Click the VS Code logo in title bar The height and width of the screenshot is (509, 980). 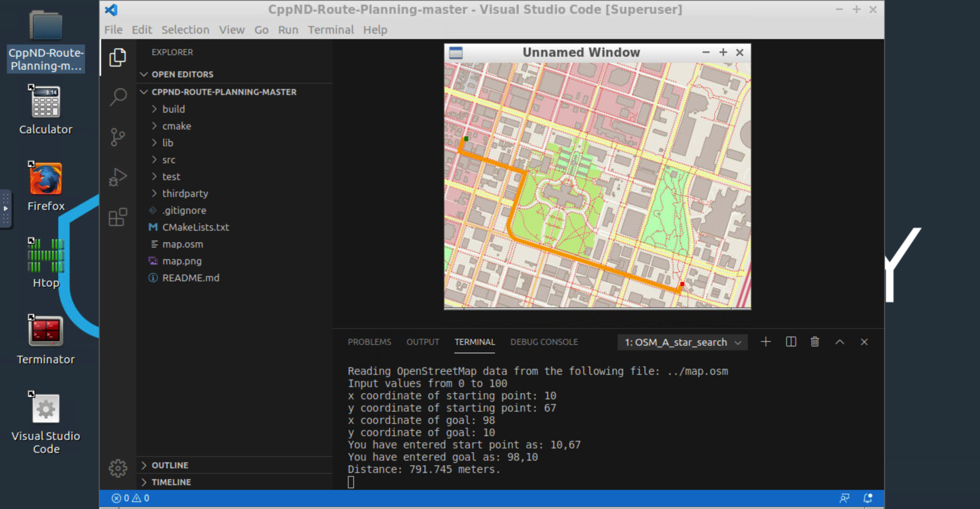(x=111, y=10)
